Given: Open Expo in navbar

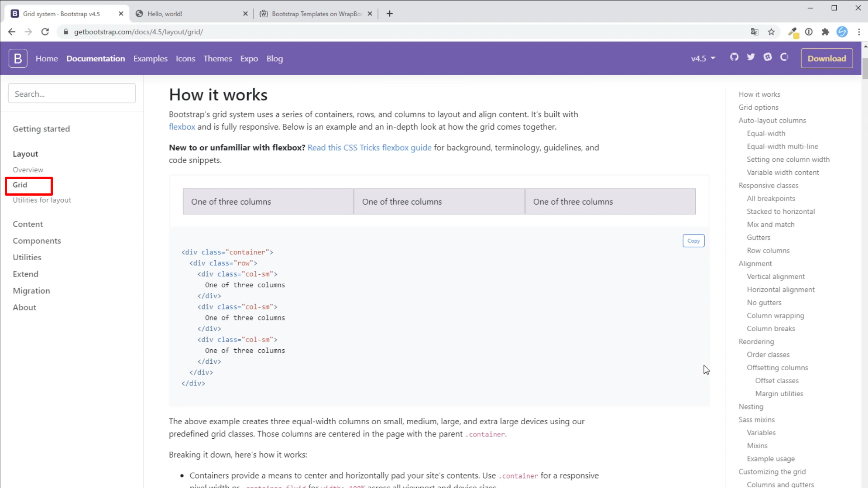Looking at the screenshot, I should [x=249, y=58].
